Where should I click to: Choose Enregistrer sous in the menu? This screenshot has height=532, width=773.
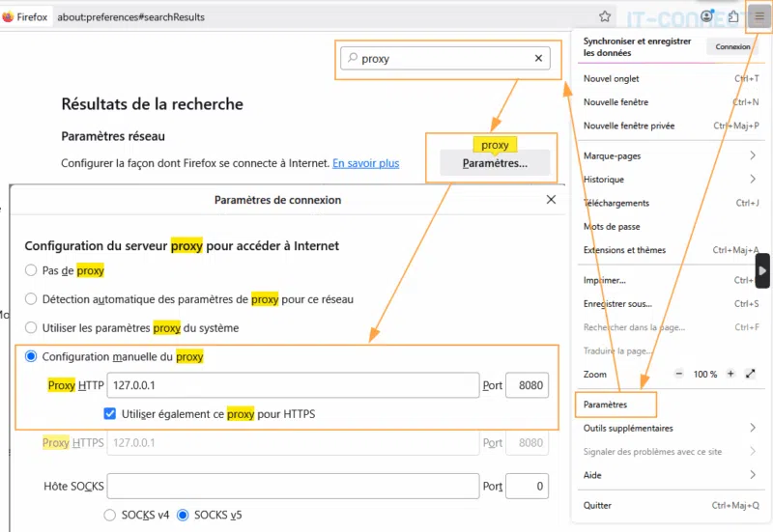(671, 304)
